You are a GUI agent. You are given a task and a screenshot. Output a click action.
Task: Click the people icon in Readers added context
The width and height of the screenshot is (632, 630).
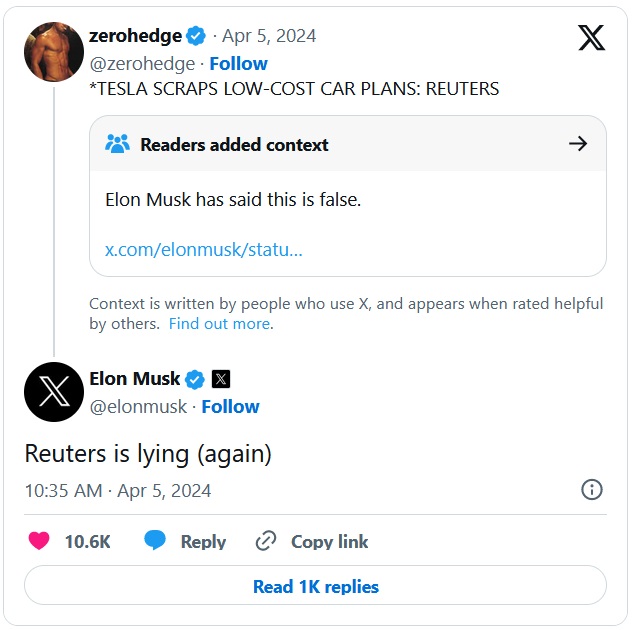[117, 144]
